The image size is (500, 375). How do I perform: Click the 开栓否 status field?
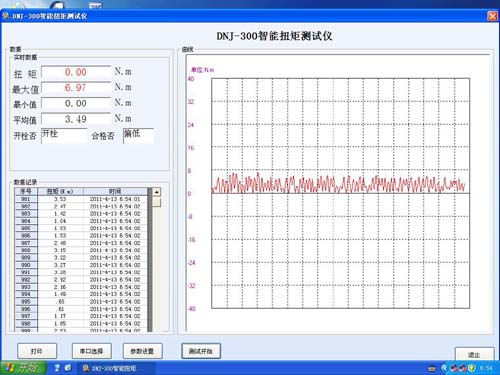point(64,136)
